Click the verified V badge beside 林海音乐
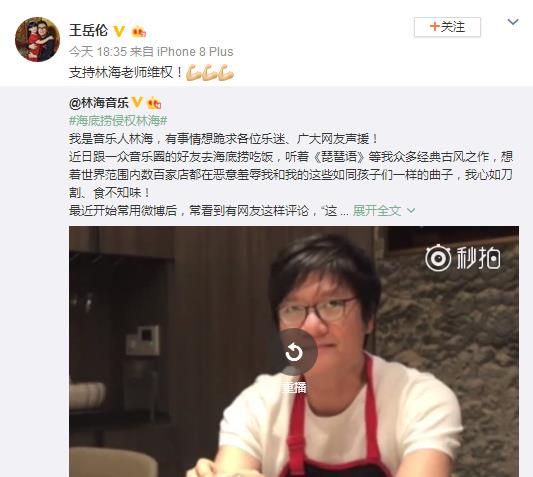533x477 pixels. coord(137,102)
